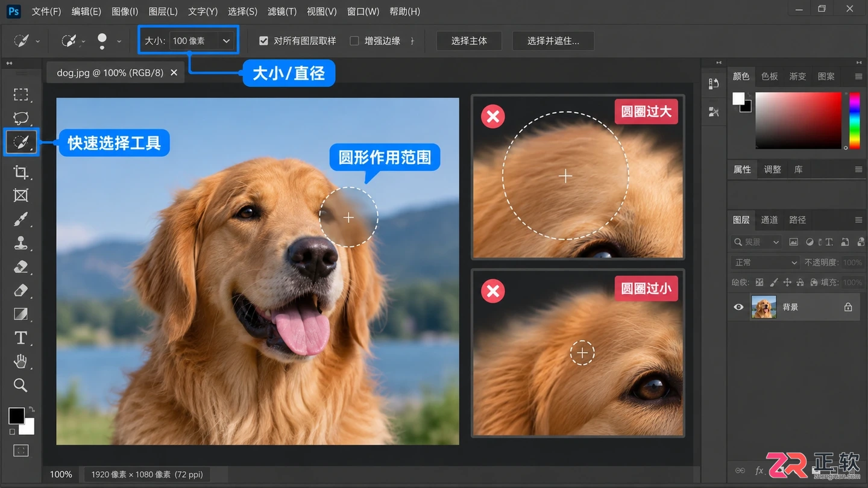Filter layers by type layer icon
The height and width of the screenshot is (488, 868).
coord(829,242)
